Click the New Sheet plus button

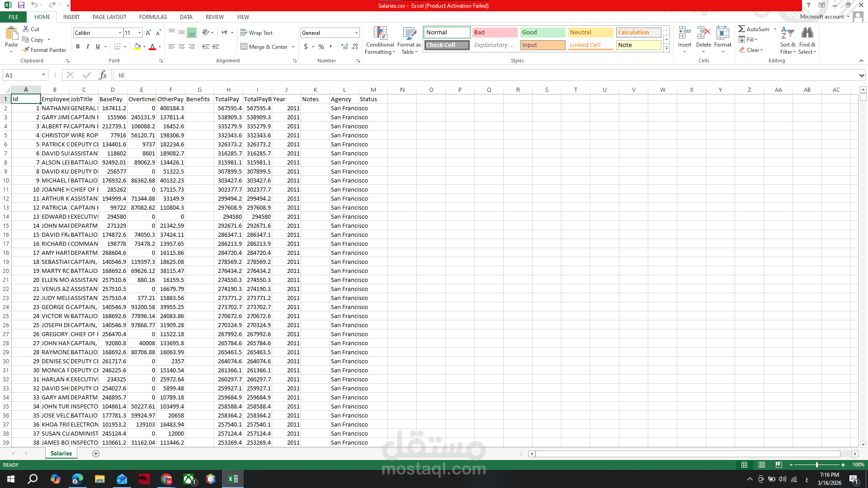(x=95, y=453)
